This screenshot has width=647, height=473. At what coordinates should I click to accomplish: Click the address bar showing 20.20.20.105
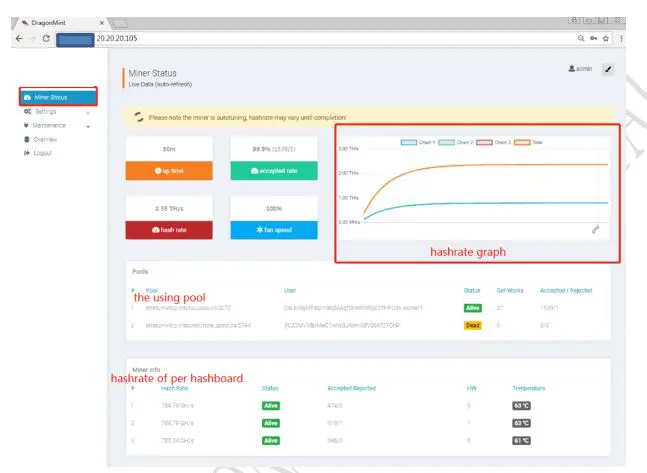pyautogui.click(x=334, y=38)
